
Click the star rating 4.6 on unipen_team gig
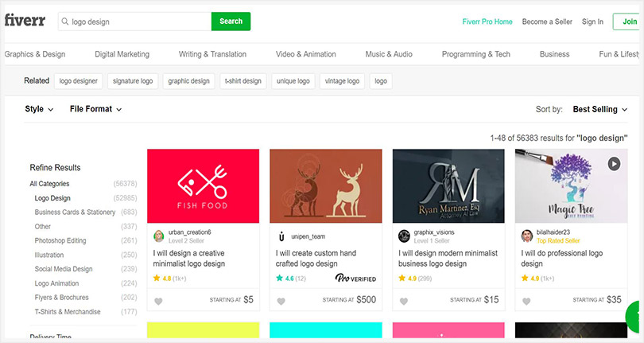tap(291, 279)
